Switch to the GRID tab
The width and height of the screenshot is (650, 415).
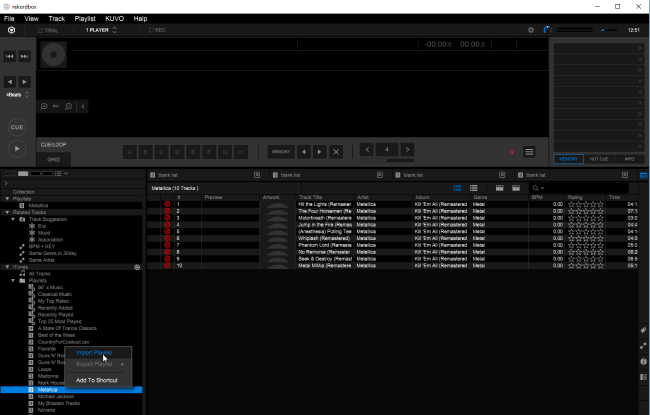pyautogui.click(x=53, y=160)
